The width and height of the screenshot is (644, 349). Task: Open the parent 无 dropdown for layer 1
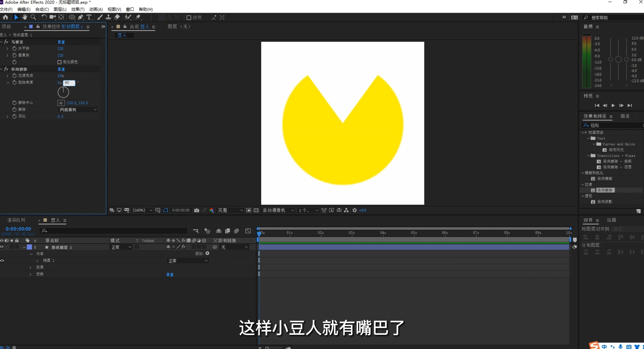(235, 247)
